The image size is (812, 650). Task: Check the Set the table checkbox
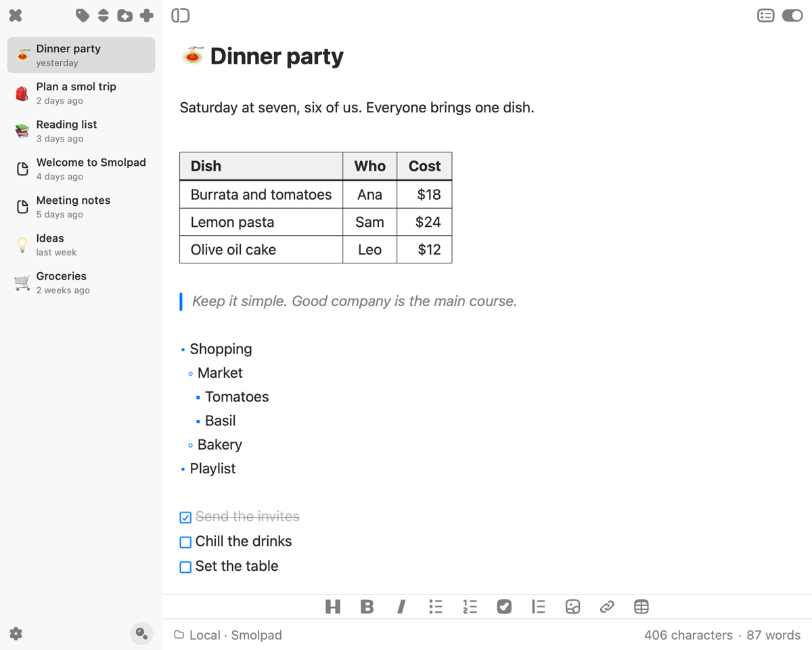(x=185, y=567)
